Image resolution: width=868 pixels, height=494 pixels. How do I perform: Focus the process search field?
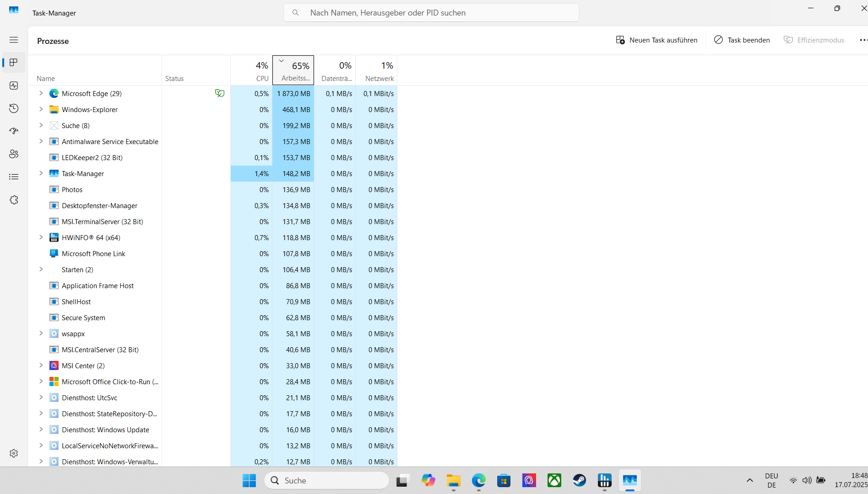[x=431, y=13]
